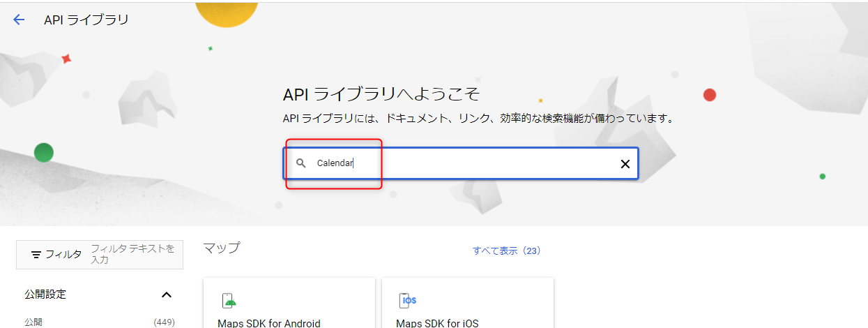Click the magnifier icon in search bar
The width and height of the screenshot is (868, 328).
point(300,163)
